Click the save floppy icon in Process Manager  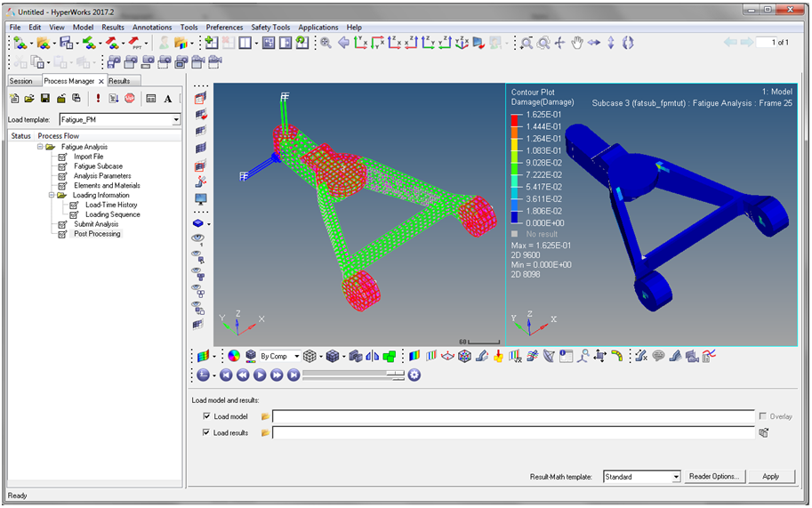pos(44,99)
